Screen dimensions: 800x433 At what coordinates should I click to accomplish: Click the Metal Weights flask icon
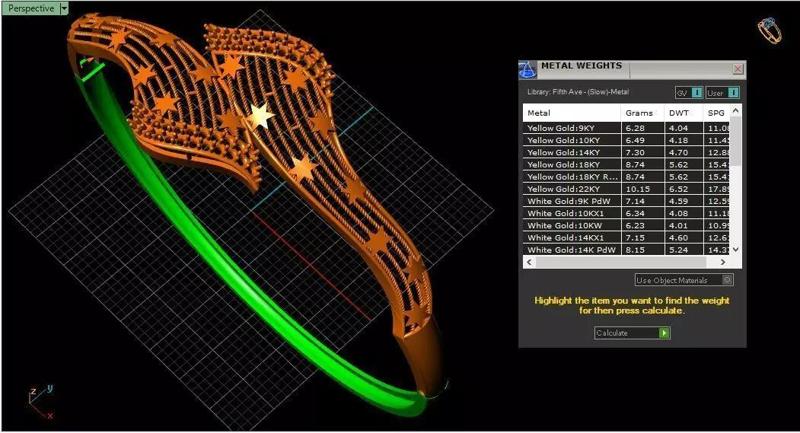(528, 70)
